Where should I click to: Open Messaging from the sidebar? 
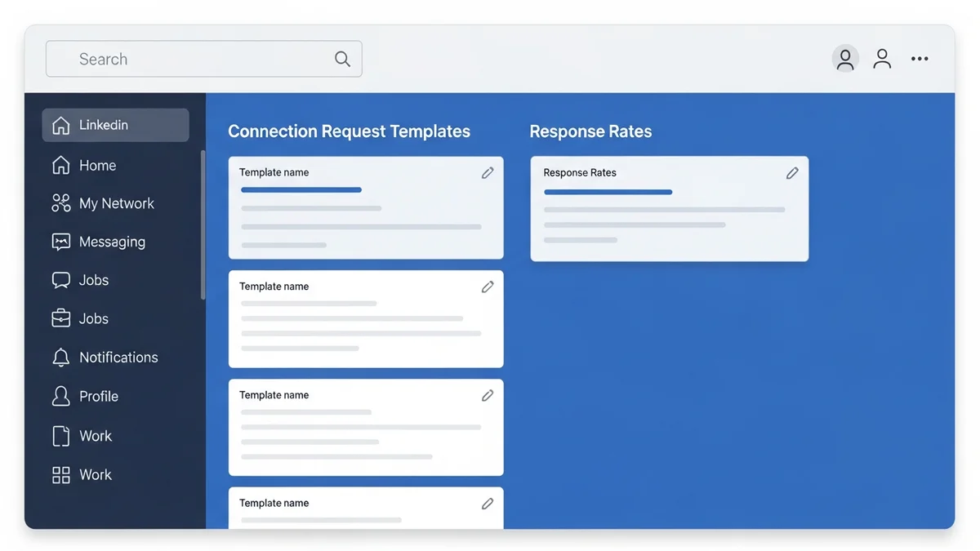tap(112, 242)
